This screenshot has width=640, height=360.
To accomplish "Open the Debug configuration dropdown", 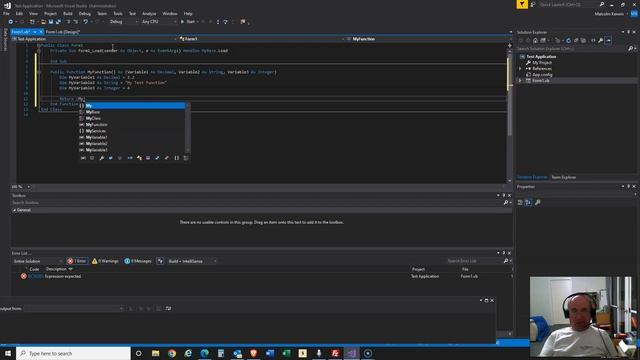I will pos(123,22).
